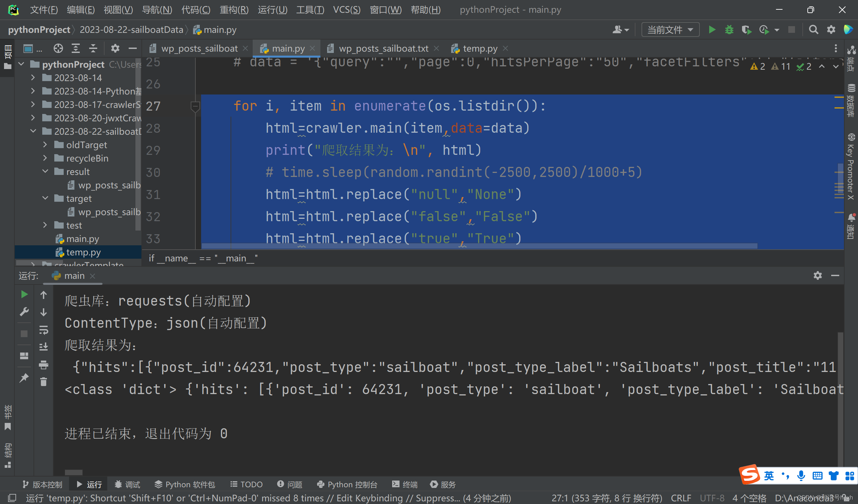Screen dimensions: 858x504
Task: Click CRLF line separator in status bar
Action: coord(681,498)
